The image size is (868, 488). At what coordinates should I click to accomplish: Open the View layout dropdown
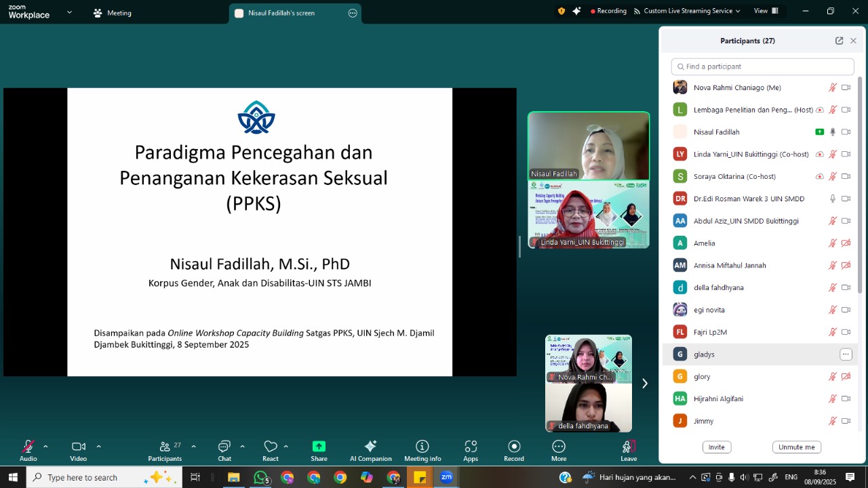(766, 11)
